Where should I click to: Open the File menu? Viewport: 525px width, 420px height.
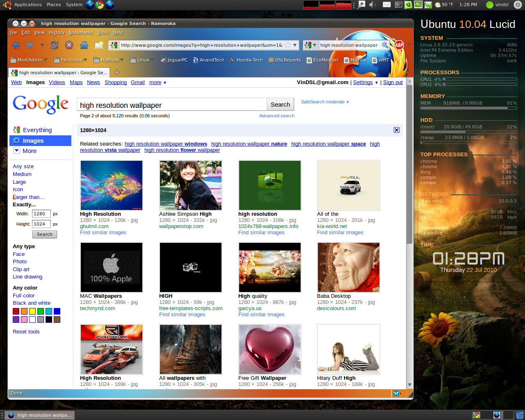14,32
